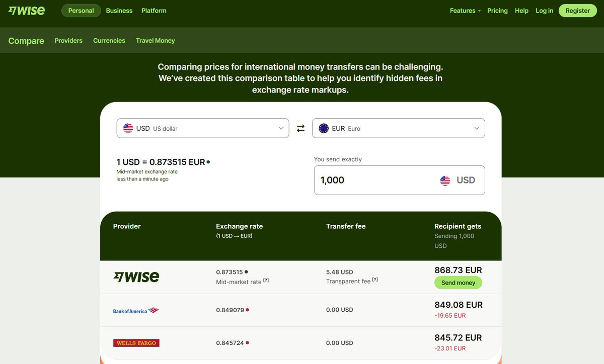Click the Exchange rate column header

[x=240, y=226]
